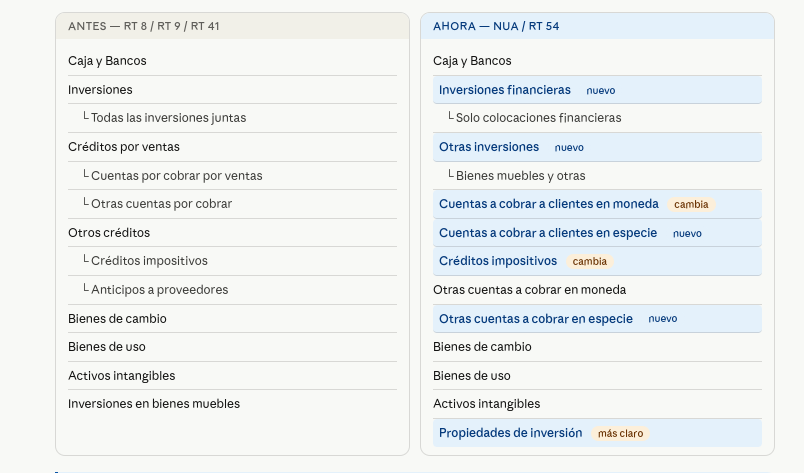Select 'Otras cuentas a cobrar en especie' row
The width and height of the screenshot is (804, 473).
click(535, 319)
